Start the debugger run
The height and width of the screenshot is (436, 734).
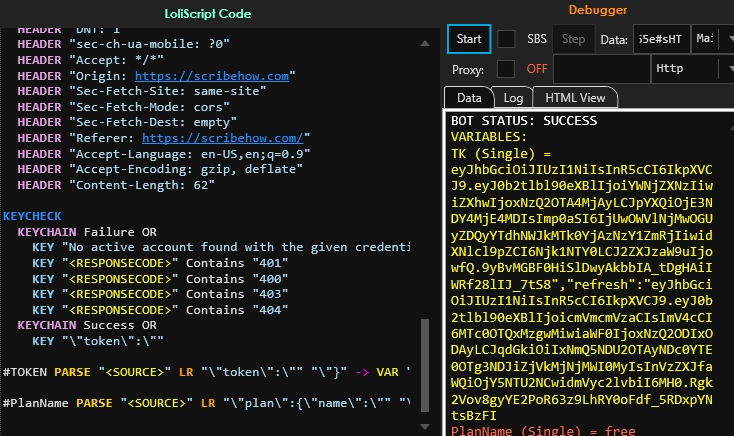point(469,39)
